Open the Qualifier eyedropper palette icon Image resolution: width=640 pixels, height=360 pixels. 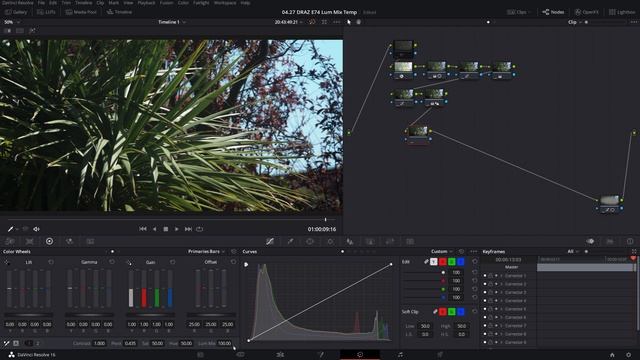290,241
